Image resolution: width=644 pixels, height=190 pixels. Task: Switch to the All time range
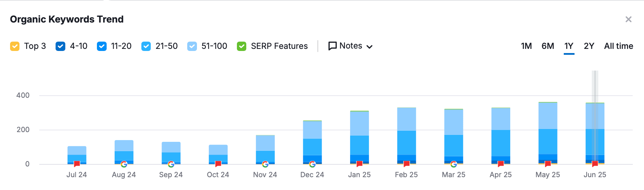pyautogui.click(x=619, y=46)
